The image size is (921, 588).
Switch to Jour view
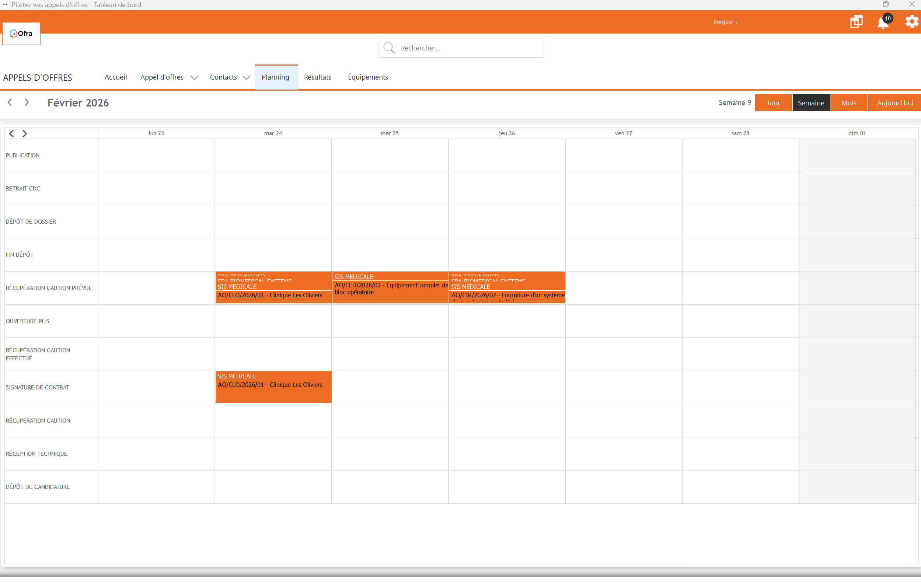coord(773,103)
